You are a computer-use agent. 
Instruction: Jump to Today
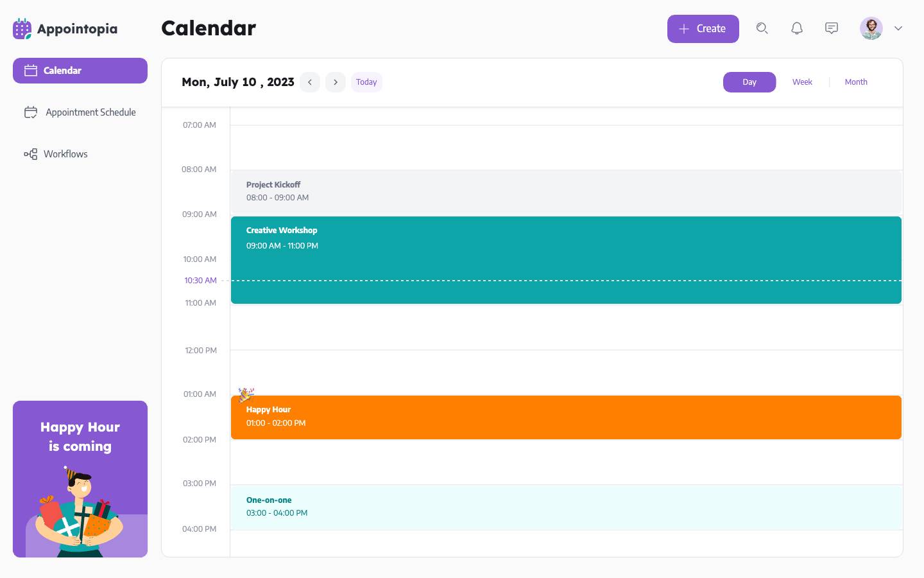[x=366, y=82]
